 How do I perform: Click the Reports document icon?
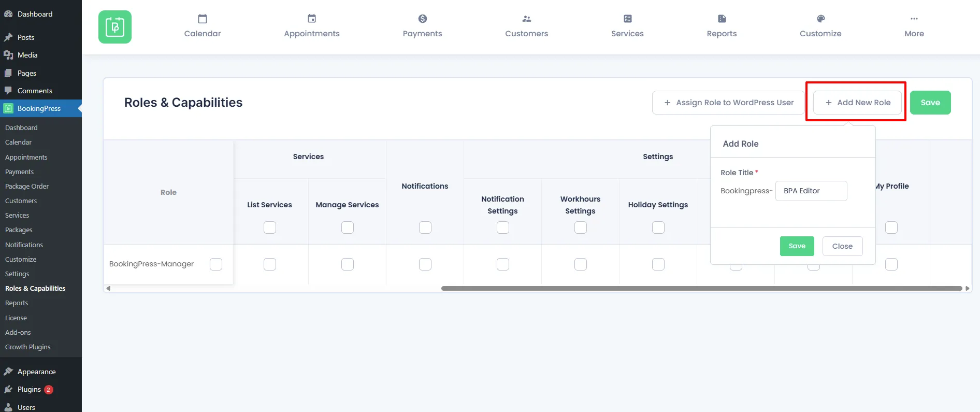coord(722,19)
